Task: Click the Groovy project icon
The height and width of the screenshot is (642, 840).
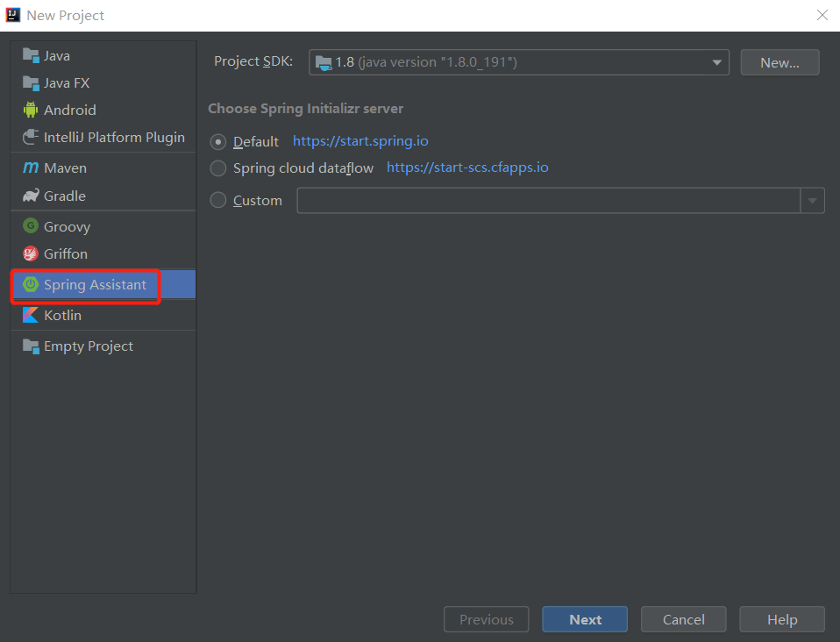Action: coord(31,226)
